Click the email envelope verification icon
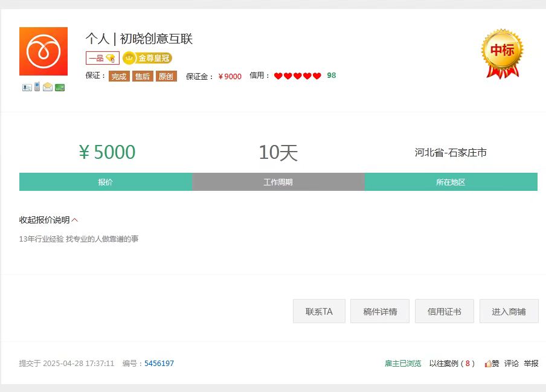This screenshot has height=392, width=546. [48, 87]
